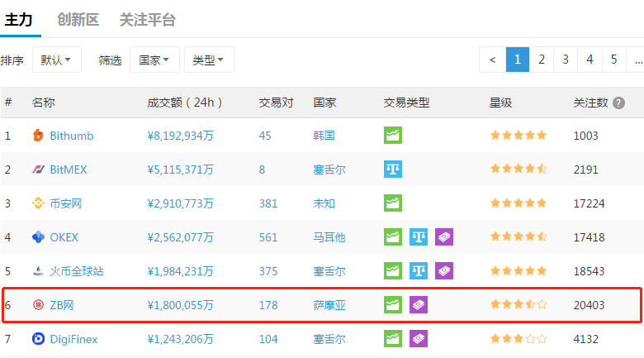Viewport: 644px width, 358px height.
Task: Click the 星级 column header
Action: pyautogui.click(x=500, y=103)
